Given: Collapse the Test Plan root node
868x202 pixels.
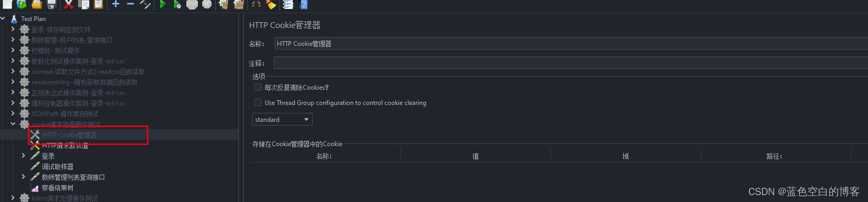Looking at the screenshot, I should (3, 18).
